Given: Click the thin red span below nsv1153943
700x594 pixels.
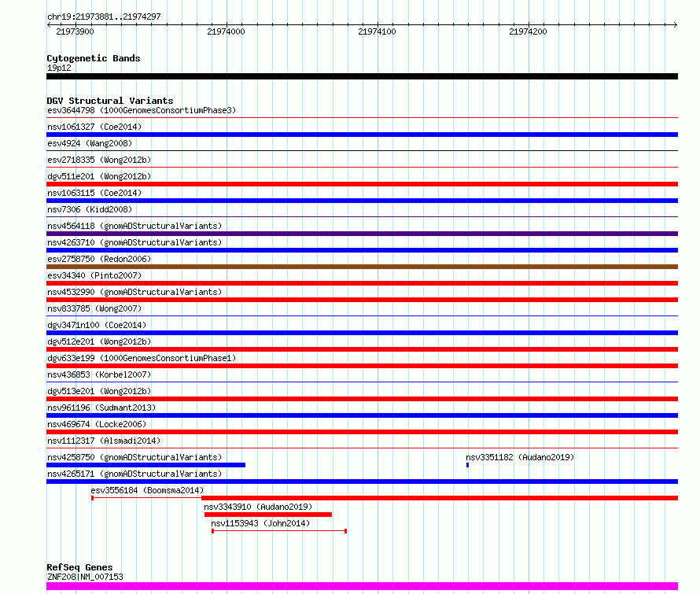Looking at the screenshot, I should [279, 531].
